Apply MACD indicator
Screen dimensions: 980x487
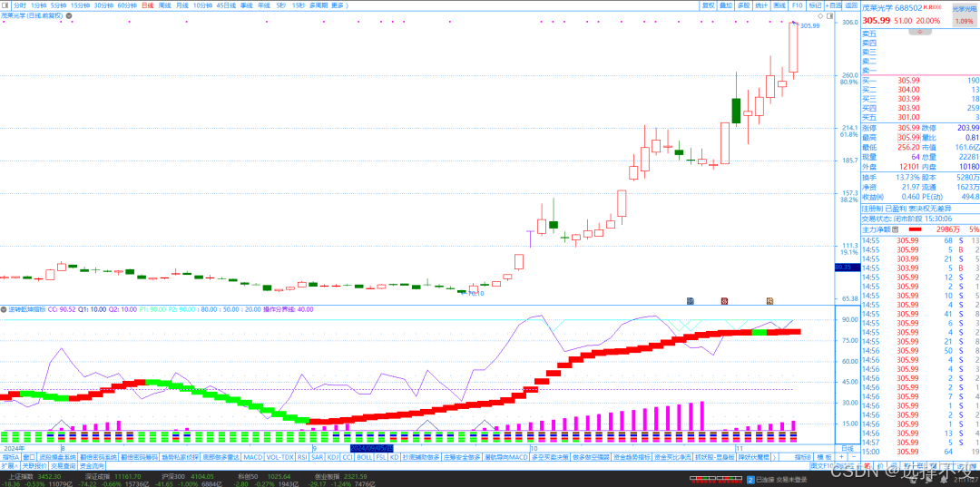253,457
